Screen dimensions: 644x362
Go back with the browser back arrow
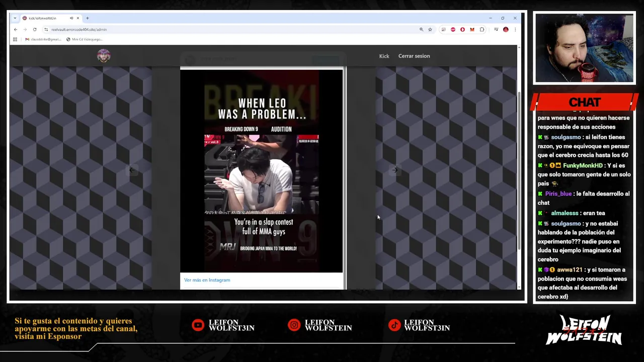click(x=16, y=30)
